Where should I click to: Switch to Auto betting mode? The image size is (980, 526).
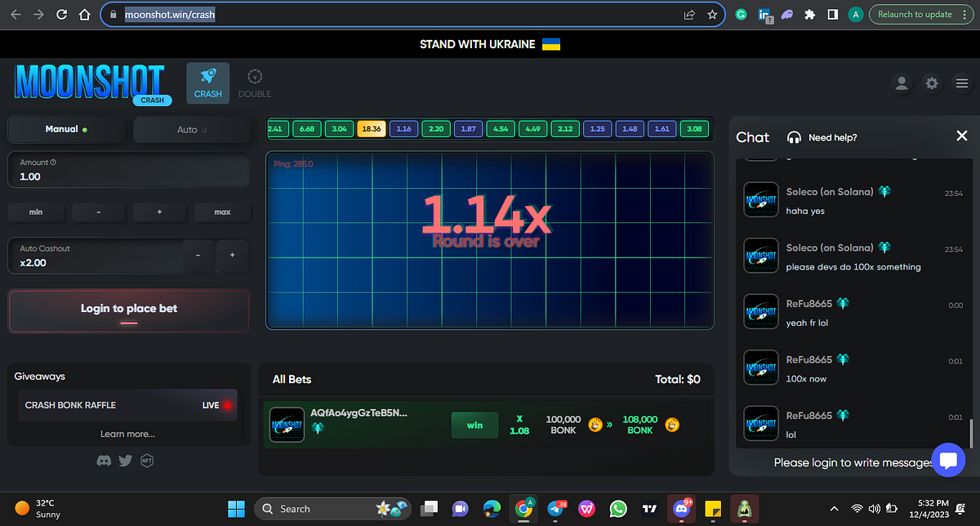pyautogui.click(x=192, y=129)
